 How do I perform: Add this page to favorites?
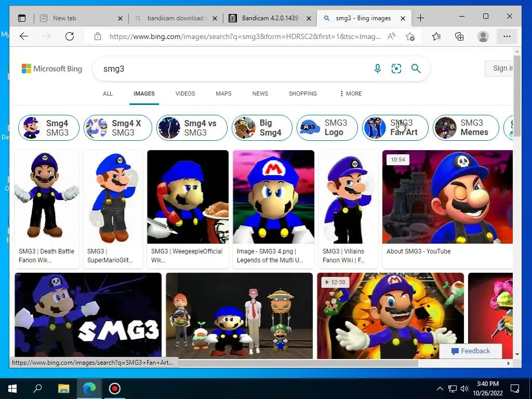(410, 36)
